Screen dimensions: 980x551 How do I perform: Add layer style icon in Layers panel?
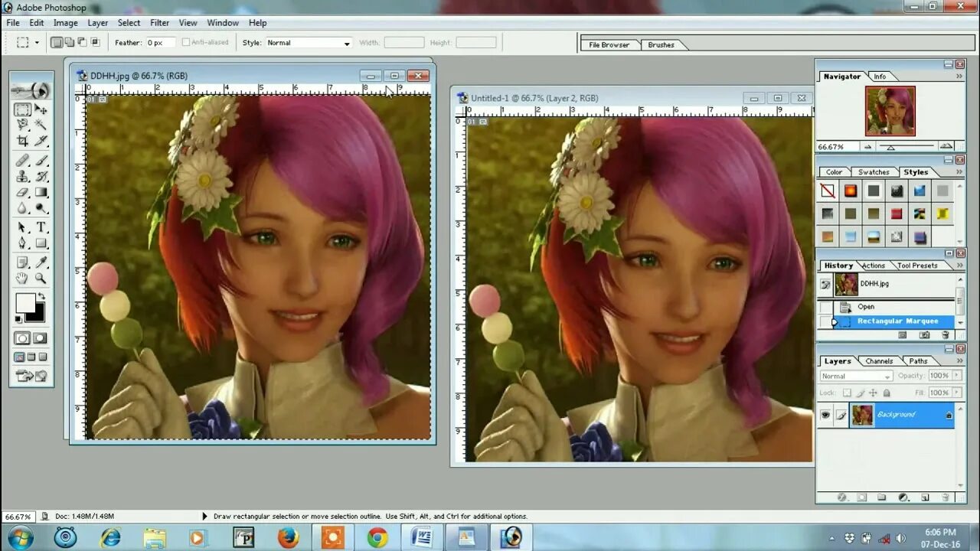pyautogui.click(x=841, y=497)
